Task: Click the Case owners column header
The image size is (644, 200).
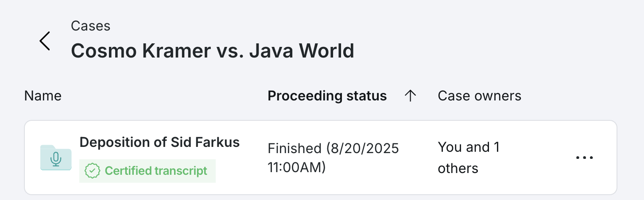Action: pyautogui.click(x=479, y=96)
